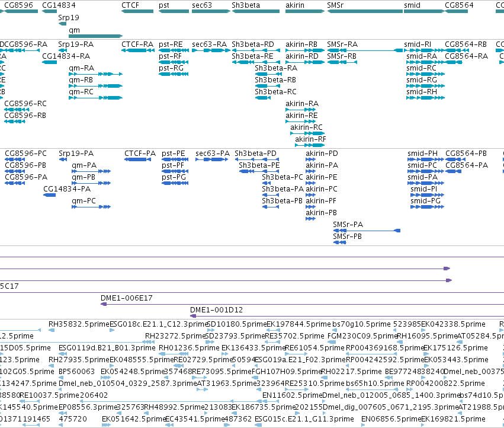Click the Sh3beta gene feature

click(255, 11)
